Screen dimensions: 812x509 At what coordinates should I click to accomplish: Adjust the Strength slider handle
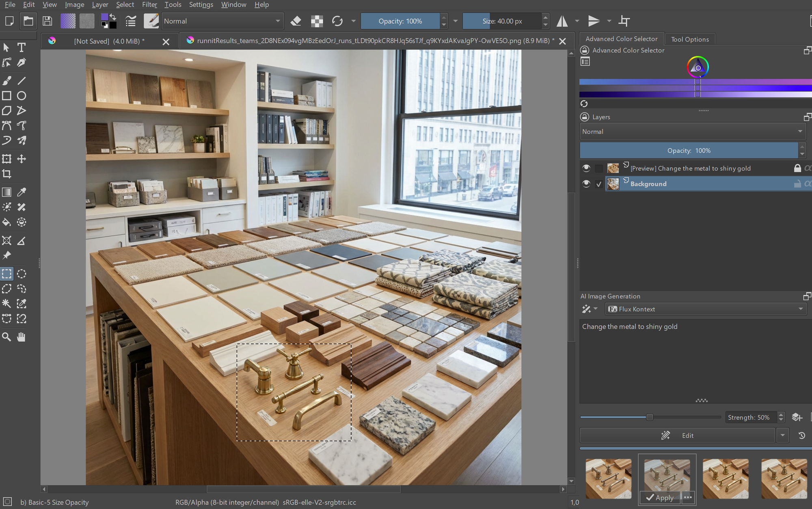650,417
